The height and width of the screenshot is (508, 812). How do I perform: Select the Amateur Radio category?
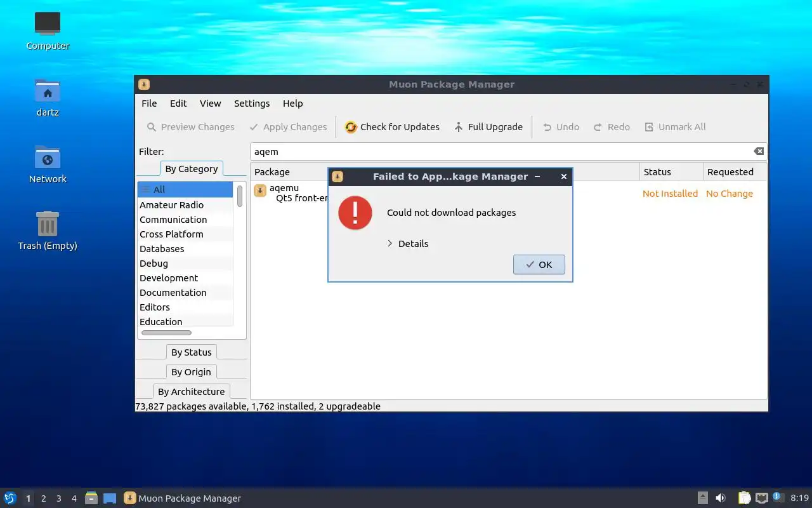[185, 205]
